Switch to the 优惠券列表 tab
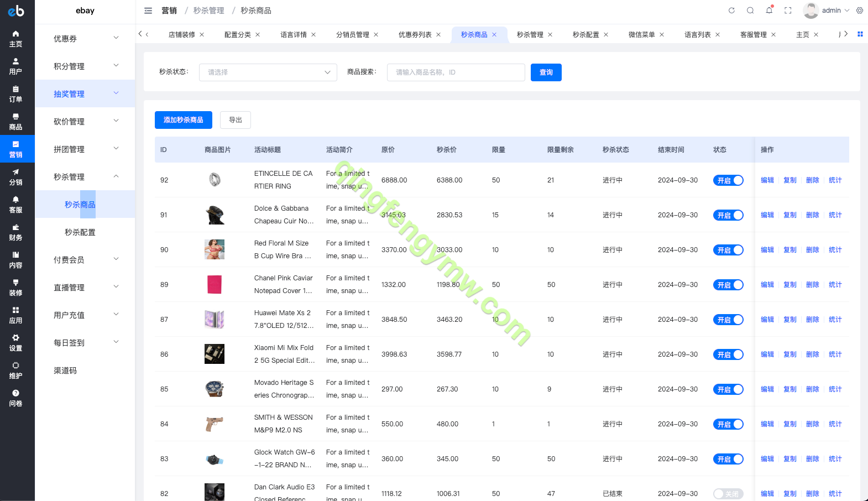This screenshot has height=501, width=868. pyautogui.click(x=415, y=35)
